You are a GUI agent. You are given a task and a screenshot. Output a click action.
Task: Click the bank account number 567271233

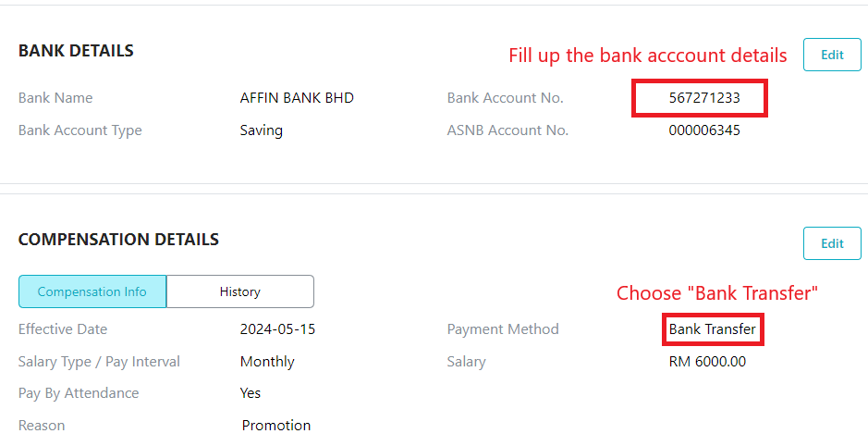click(x=704, y=98)
